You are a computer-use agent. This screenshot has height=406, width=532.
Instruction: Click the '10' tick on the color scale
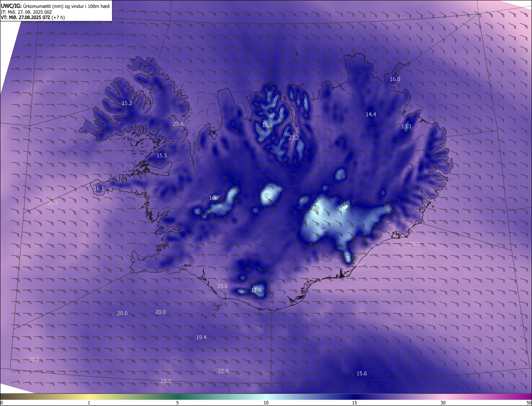click(x=266, y=403)
